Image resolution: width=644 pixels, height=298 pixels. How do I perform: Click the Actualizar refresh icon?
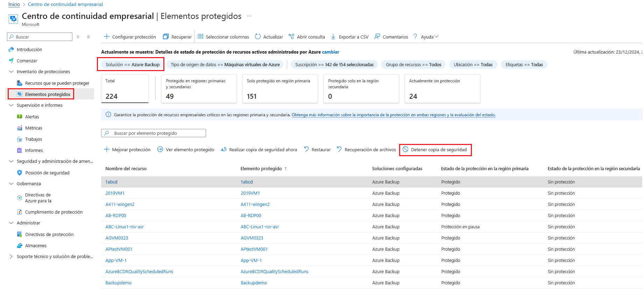[x=258, y=36]
